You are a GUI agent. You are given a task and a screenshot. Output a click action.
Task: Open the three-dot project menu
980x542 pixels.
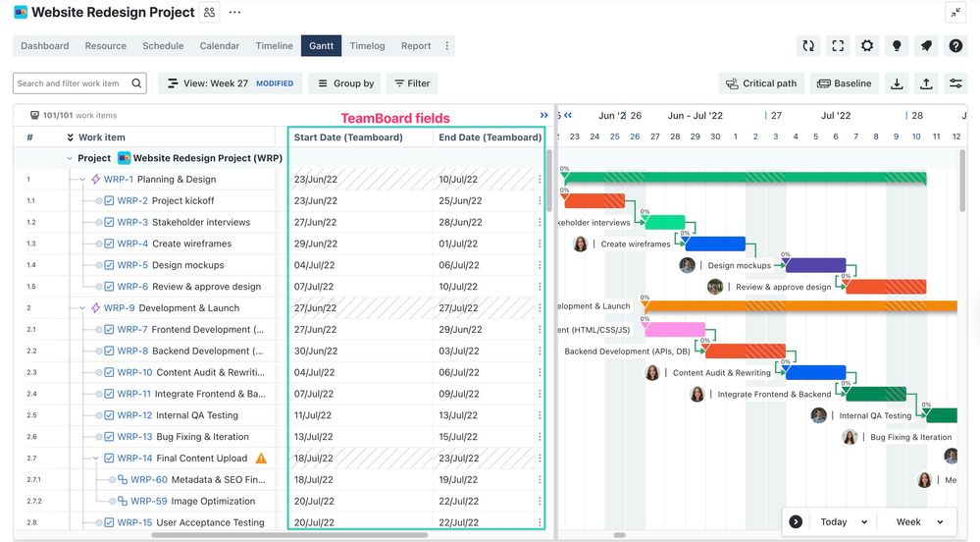(235, 13)
